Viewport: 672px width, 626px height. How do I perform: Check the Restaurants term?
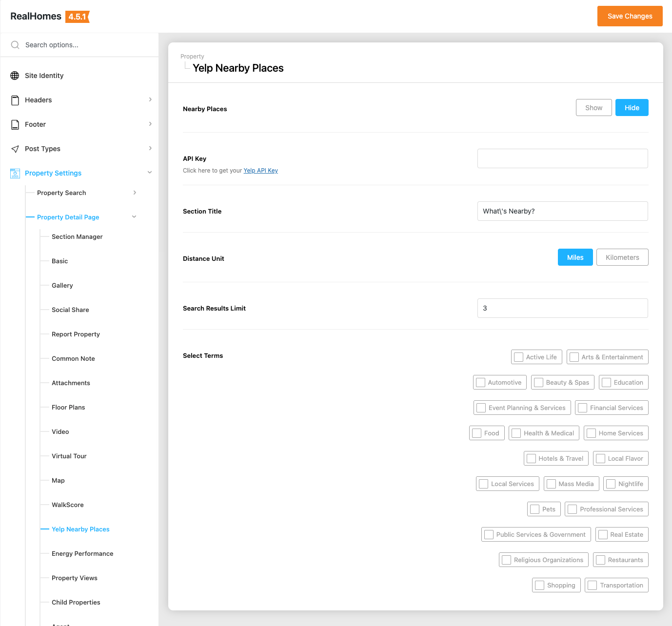[x=601, y=560]
